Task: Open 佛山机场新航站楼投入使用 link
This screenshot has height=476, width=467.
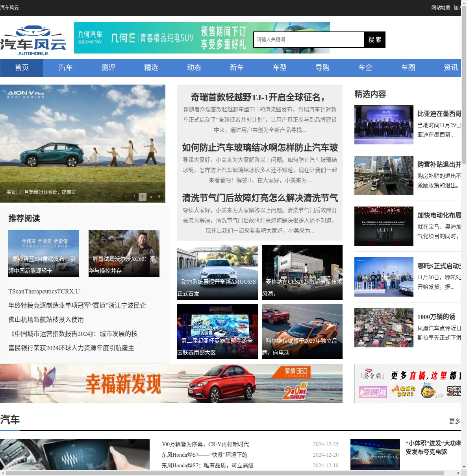Action: pyautogui.click(x=46, y=320)
